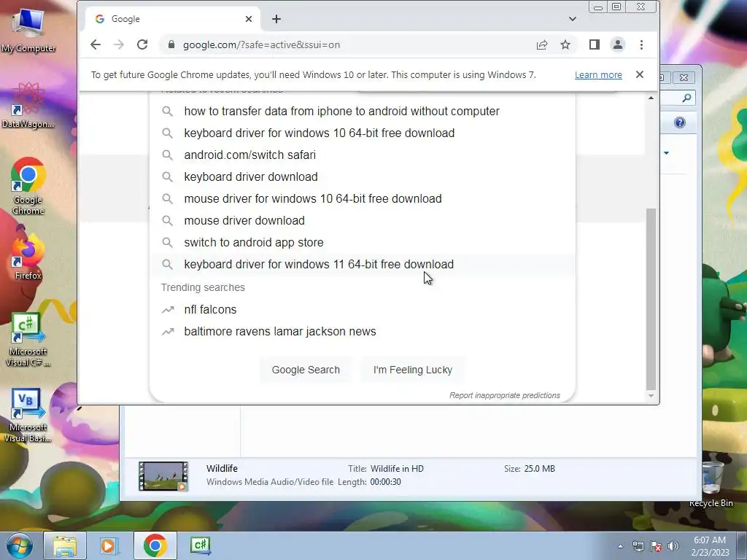Image resolution: width=747 pixels, height=560 pixels.
Task: Open help in the Explorer window behind
Action: click(x=680, y=122)
